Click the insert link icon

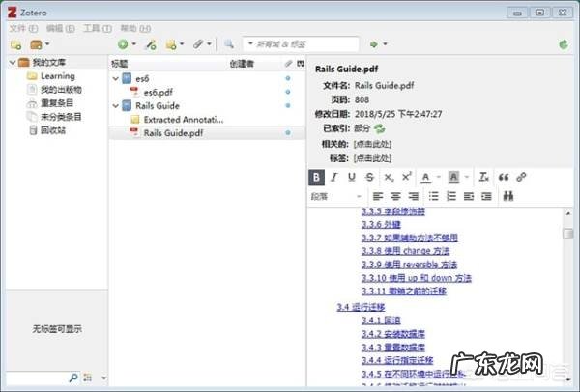tap(522, 178)
